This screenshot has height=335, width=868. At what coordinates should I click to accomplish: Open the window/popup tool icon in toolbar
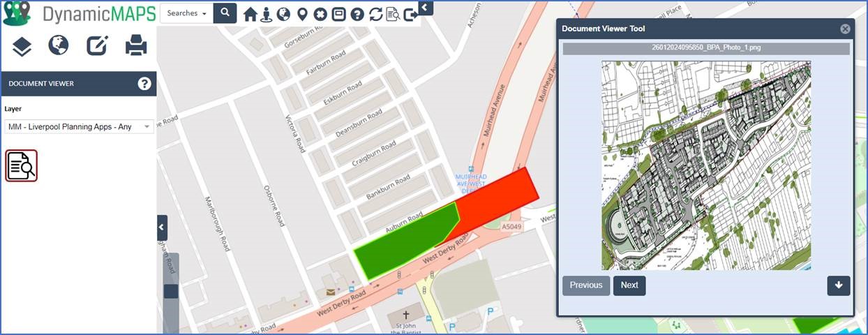coord(339,14)
